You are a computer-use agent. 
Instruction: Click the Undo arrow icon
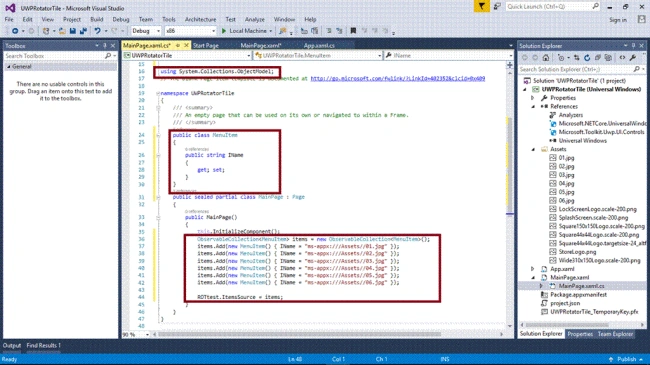click(97, 31)
